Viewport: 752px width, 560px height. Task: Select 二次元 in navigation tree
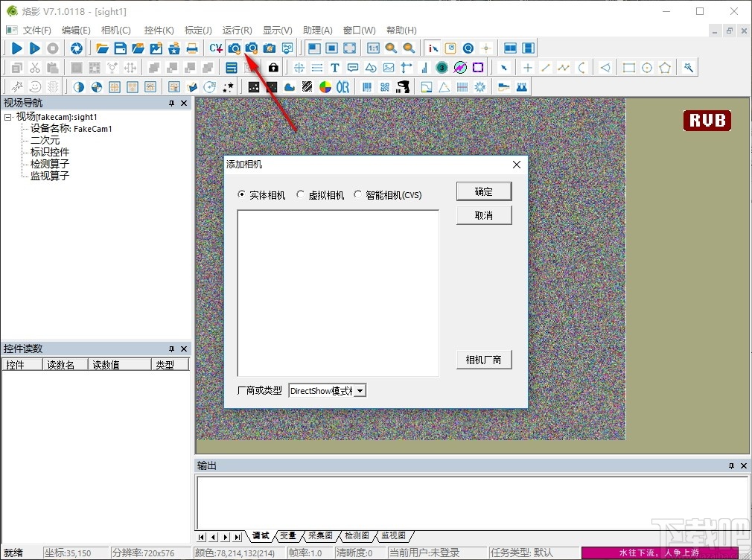click(x=45, y=140)
